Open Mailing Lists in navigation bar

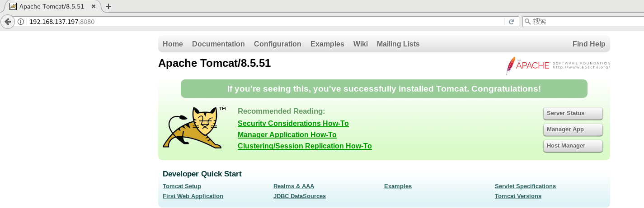pyautogui.click(x=398, y=44)
